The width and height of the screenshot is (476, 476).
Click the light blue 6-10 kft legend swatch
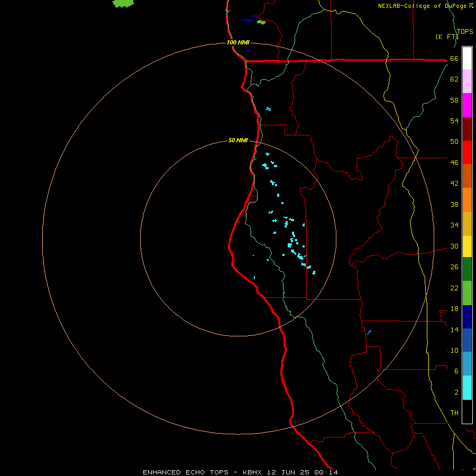(x=467, y=364)
